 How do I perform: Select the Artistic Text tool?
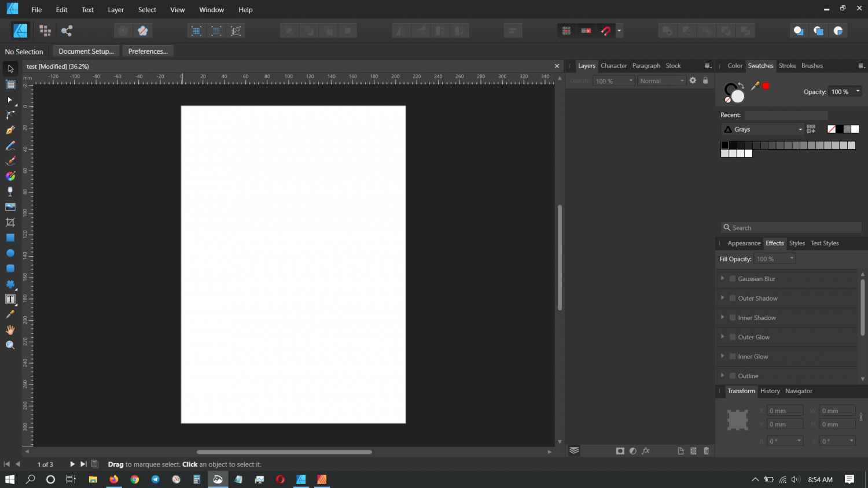(10, 300)
